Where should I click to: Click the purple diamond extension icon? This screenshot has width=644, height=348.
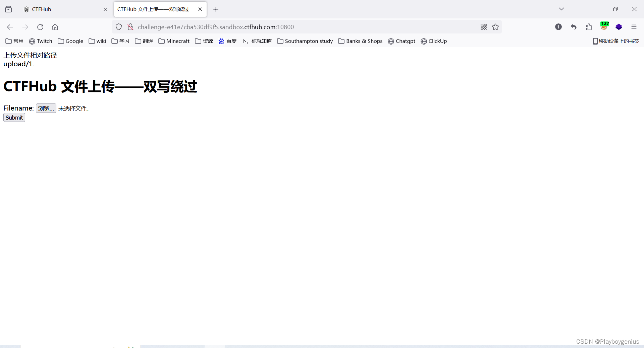tap(619, 27)
